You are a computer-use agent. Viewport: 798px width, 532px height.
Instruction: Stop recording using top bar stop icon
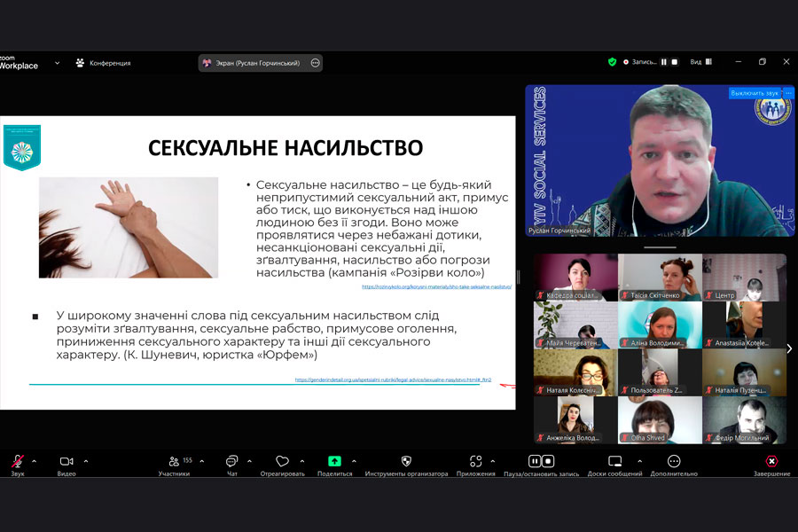(x=675, y=62)
